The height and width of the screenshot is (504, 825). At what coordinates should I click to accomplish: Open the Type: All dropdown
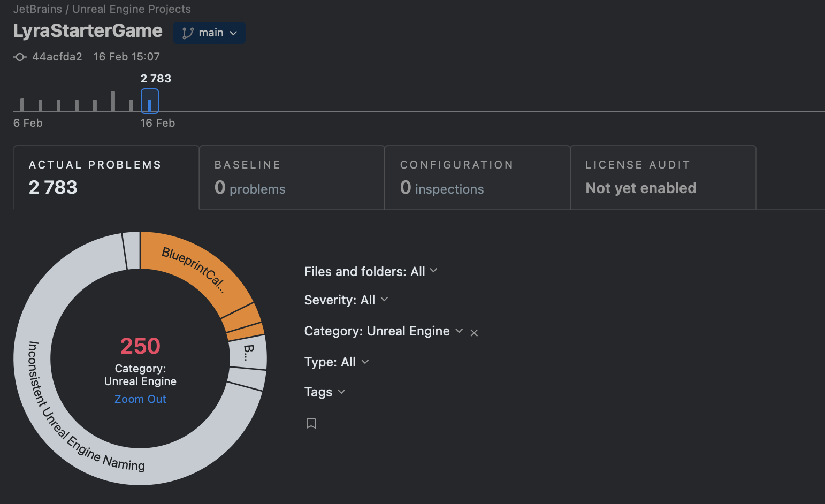tap(337, 362)
